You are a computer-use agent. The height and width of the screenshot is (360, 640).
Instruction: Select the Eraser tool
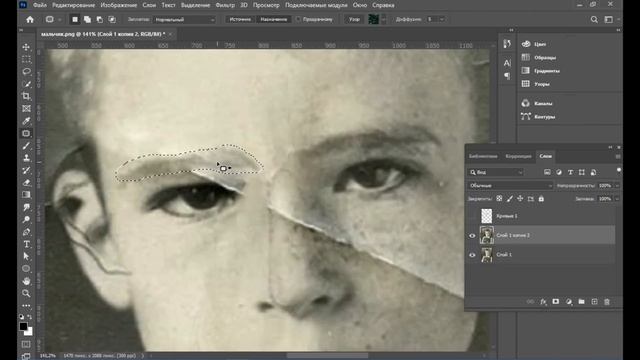pyautogui.click(x=26, y=182)
